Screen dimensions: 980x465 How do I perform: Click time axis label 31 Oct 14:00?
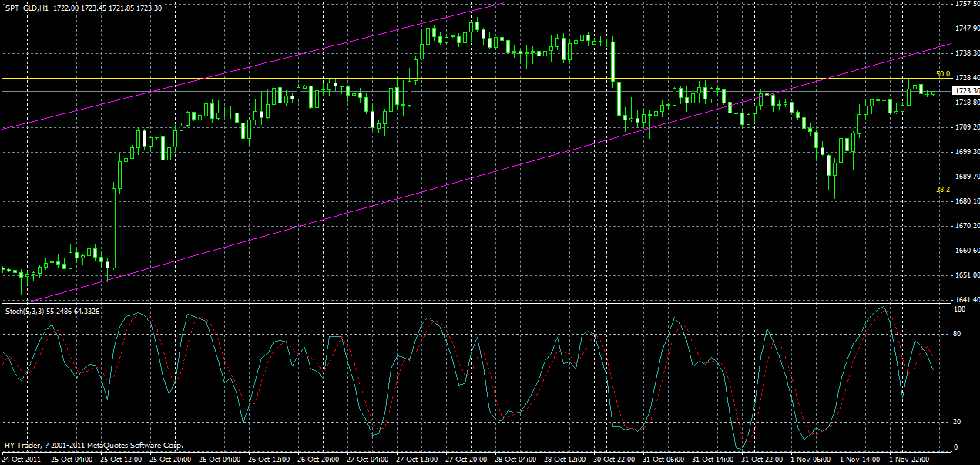[x=714, y=460]
